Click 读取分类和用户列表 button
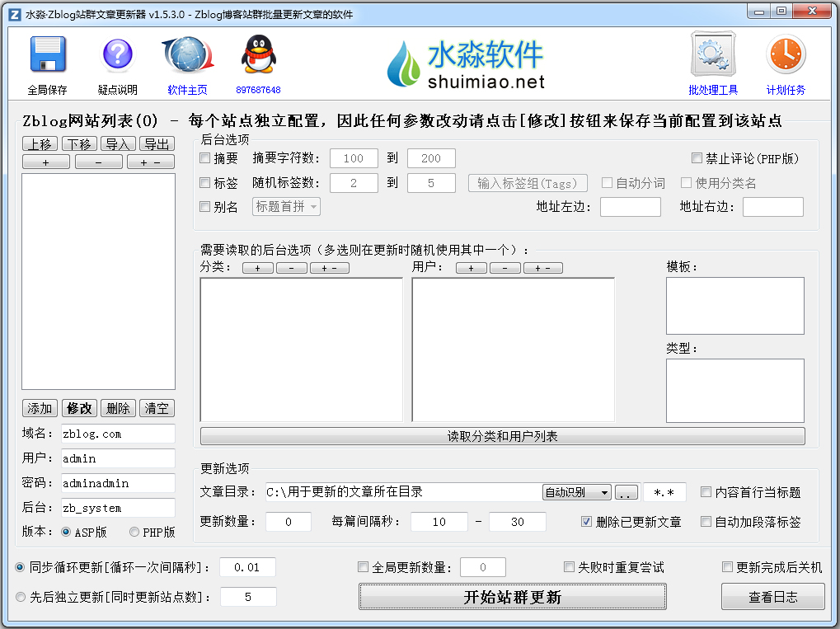 pyautogui.click(x=503, y=436)
